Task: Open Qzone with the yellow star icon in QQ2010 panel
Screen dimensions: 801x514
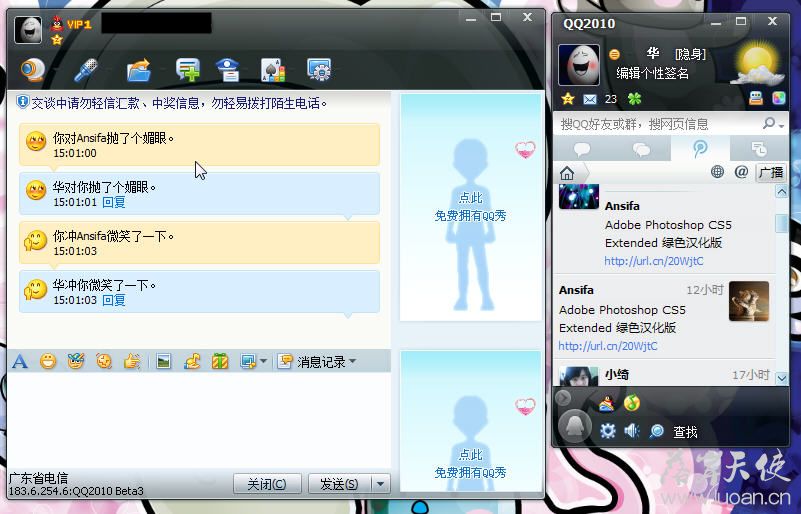Action: 568,99
